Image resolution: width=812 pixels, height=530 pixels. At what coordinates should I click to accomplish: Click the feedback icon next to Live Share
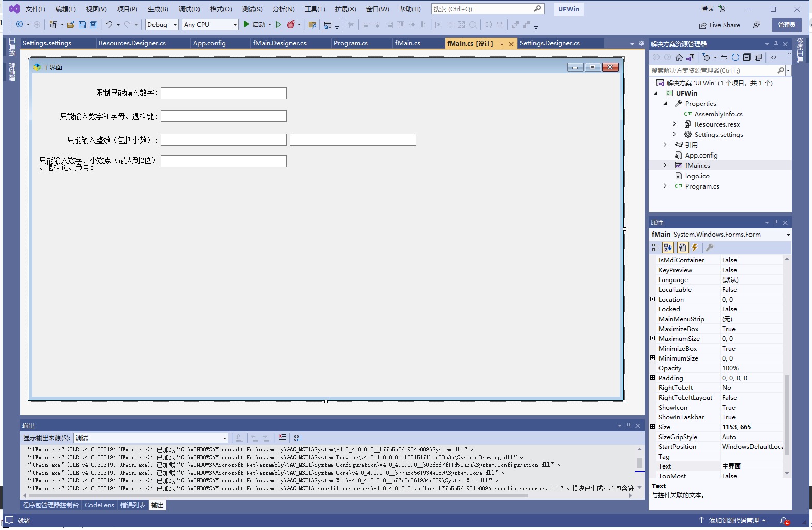click(x=757, y=24)
